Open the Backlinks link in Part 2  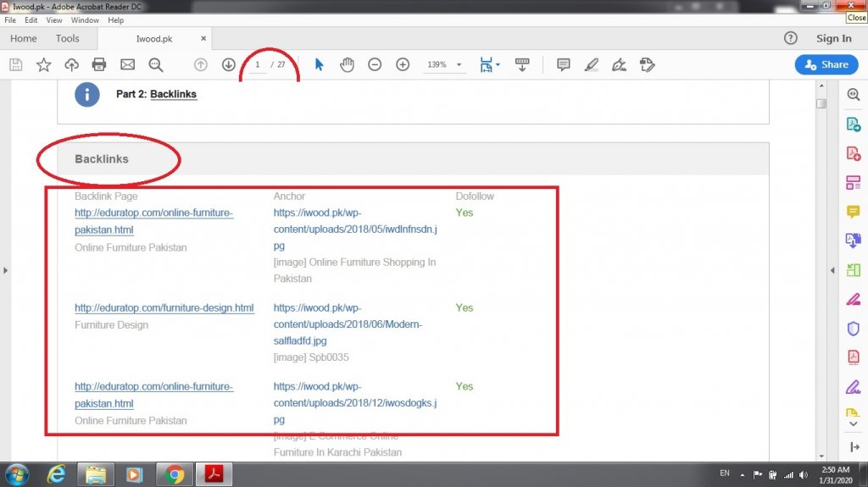click(173, 94)
